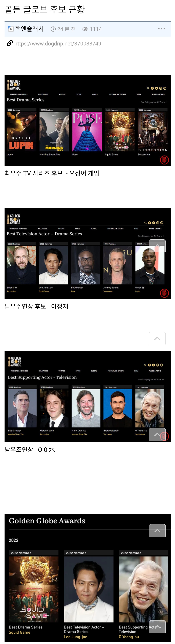Viewport: 175px width, 644px height.
Task: Click the Squid Game poster in Best Drama Series
Action: pos(120,132)
